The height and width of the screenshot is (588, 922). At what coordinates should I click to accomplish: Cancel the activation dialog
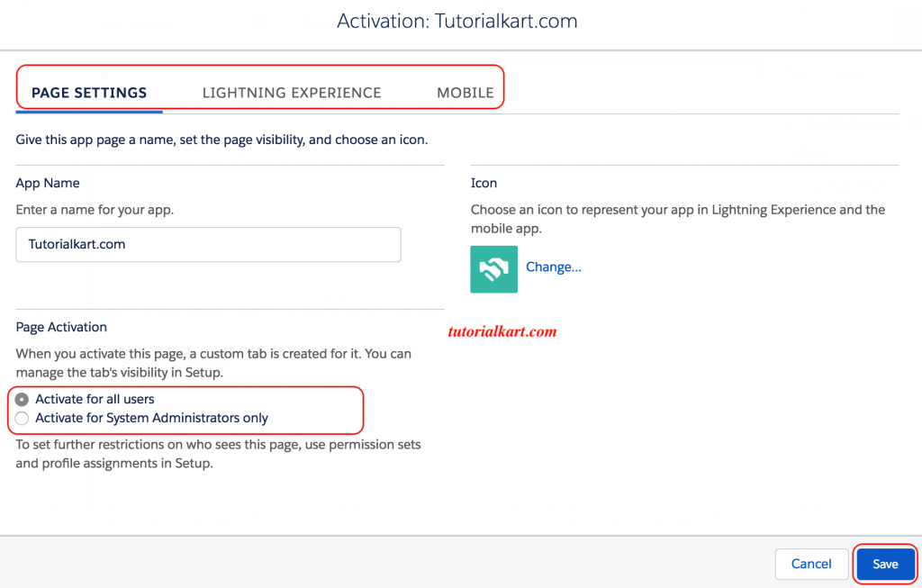(810, 564)
